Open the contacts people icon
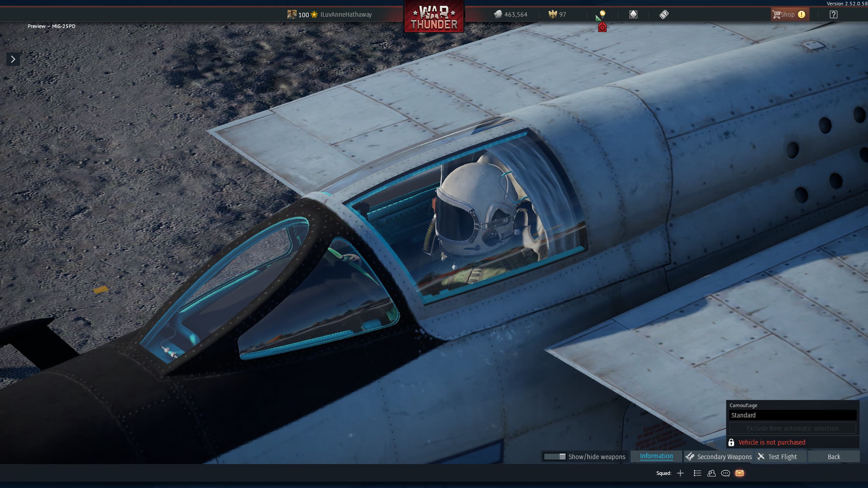This screenshot has height=488, width=868. pyautogui.click(x=711, y=473)
